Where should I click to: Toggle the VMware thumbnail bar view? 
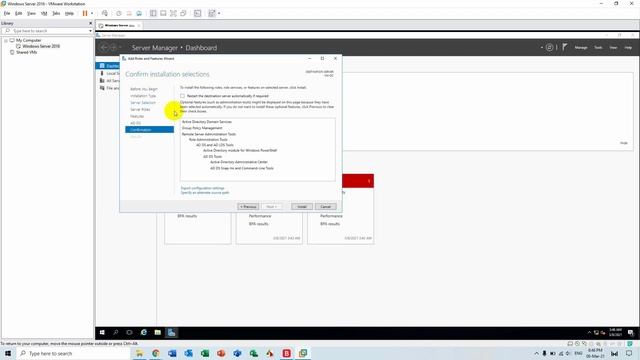point(163,13)
